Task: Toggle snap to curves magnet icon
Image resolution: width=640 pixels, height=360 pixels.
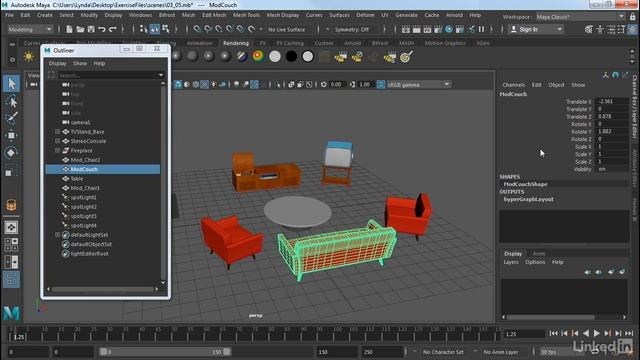Action: point(208,29)
